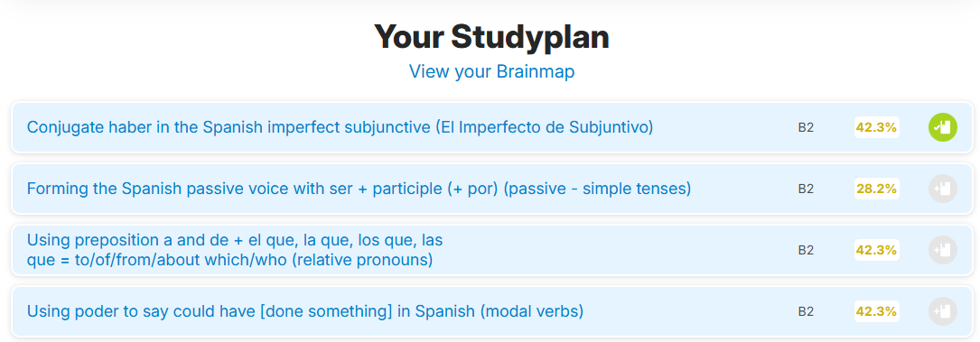Screen dimensions: 980x342
Task: Click the green notebook icon for haber lesson
Action: [x=942, y=127]
